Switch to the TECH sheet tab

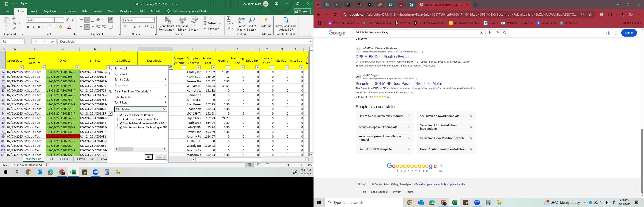(x=50, y=159)
